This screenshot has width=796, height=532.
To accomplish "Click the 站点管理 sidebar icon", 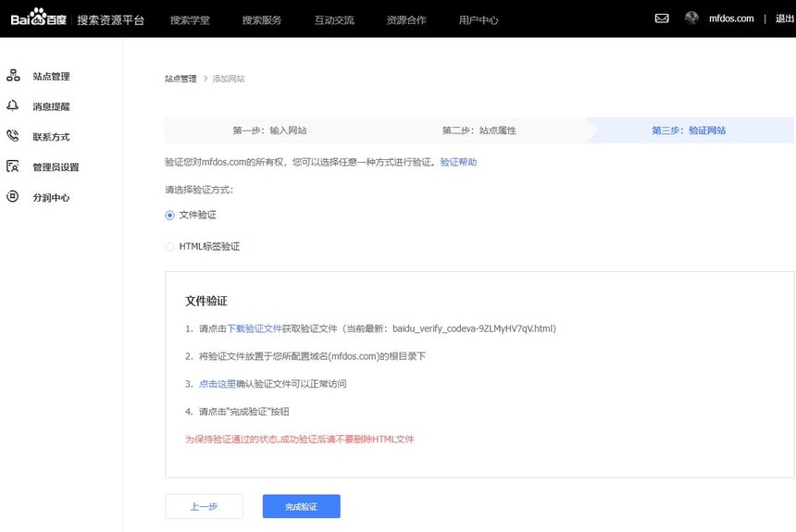I will click(x=13, y=76).
